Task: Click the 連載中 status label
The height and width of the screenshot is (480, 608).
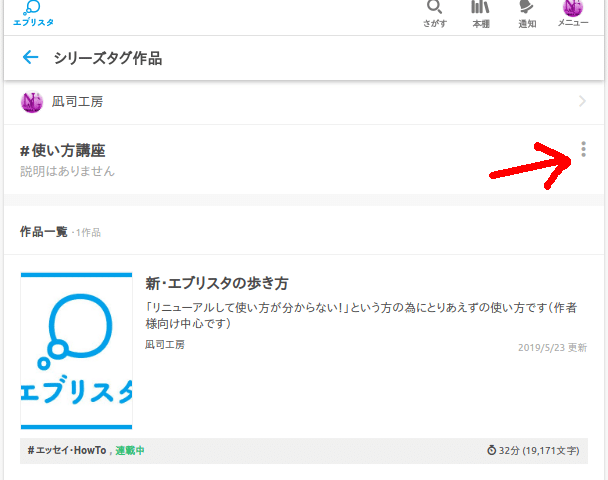Action: pos(130,451)
